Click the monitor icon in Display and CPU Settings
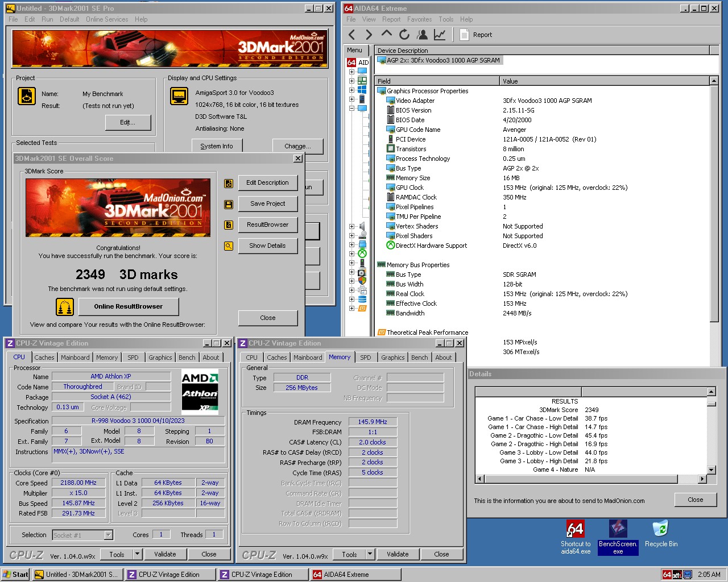The width and height of the screenshot is (728, 582). point(179,96)
